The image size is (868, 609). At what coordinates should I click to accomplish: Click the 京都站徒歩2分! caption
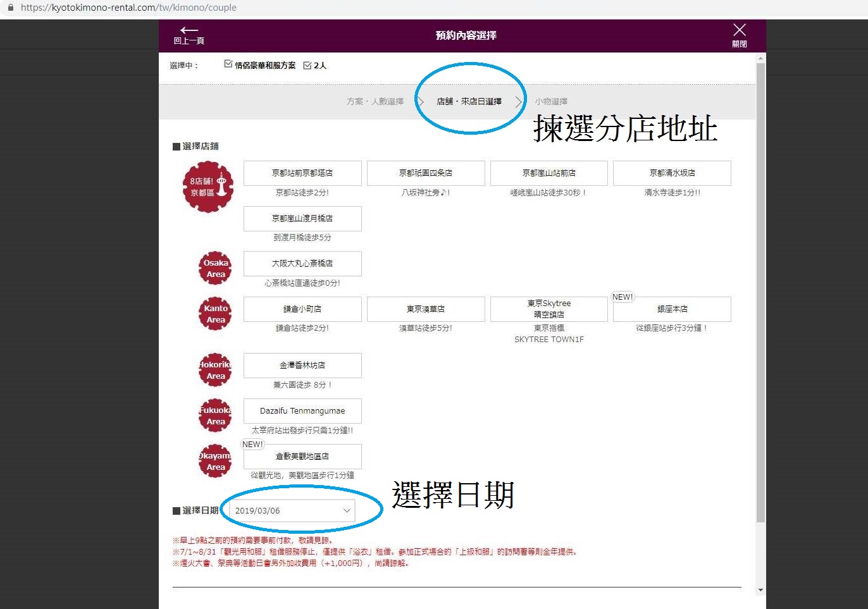302,192
